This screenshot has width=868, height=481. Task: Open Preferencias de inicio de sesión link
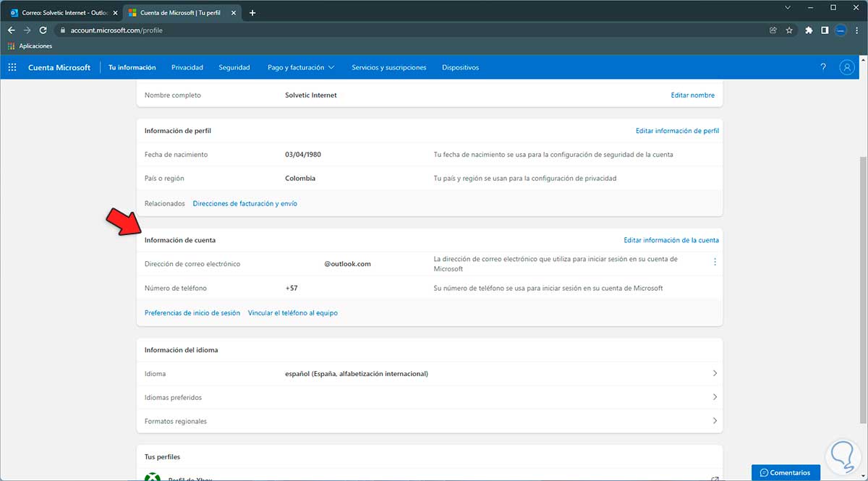[x=192, y=312]
